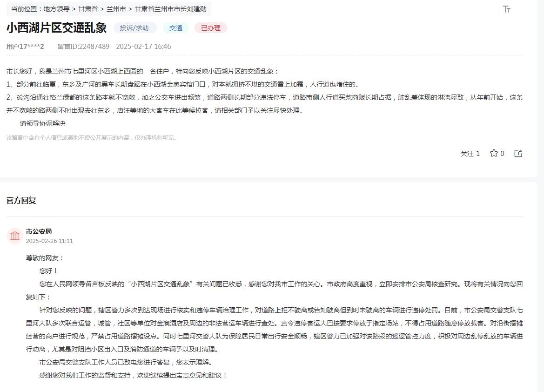544x392 pixels.
Task: Click the 官方回复 section heading
Action: tap(21, 201)
